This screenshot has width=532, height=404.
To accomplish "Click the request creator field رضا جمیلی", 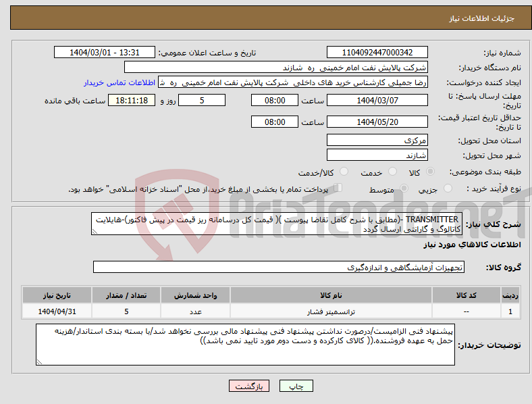I will (293, 82).
